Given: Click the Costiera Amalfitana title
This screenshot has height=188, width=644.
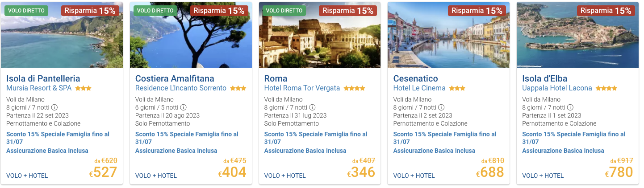Looking at the screenshot, I should 175,78.
